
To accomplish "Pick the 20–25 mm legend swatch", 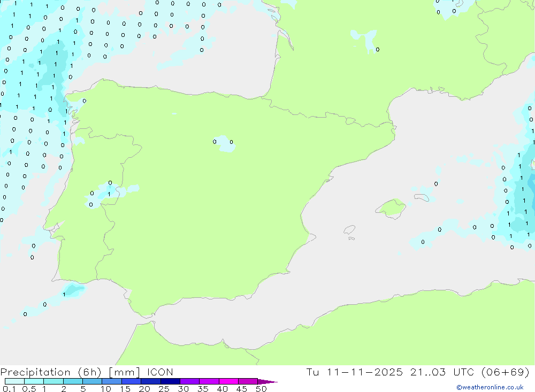I will click(x=151, y=381).
